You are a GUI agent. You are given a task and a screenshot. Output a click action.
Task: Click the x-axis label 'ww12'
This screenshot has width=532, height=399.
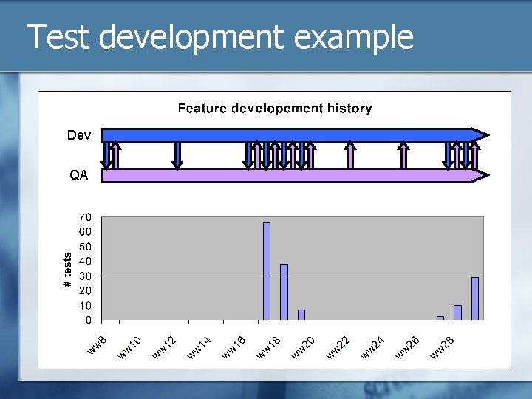[x=164, y=347]
